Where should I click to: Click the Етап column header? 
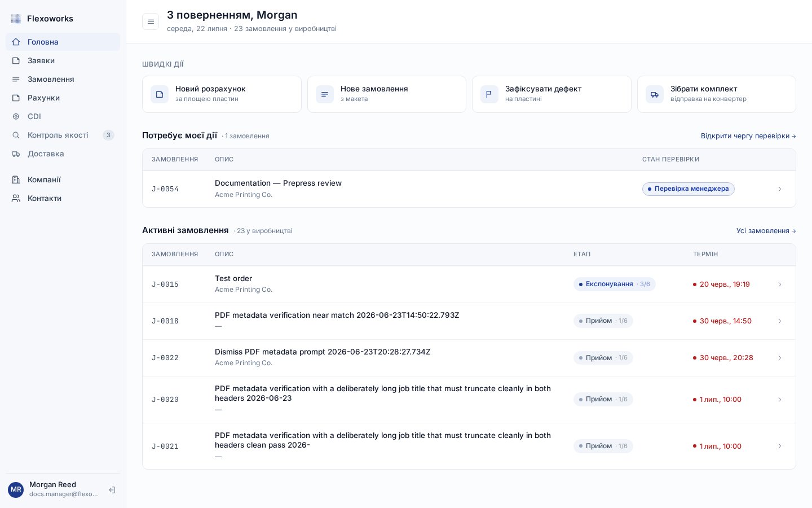[x=582, y=255]
